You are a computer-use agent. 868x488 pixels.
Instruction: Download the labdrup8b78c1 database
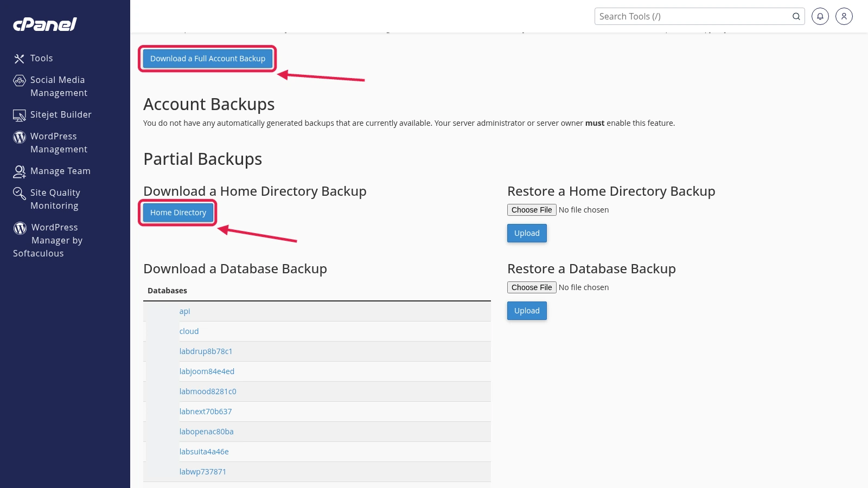coord(206,351)
